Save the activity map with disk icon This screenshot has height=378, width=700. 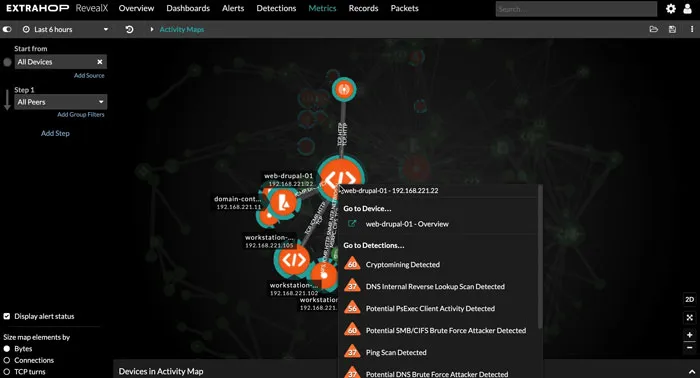pos(672,29)
